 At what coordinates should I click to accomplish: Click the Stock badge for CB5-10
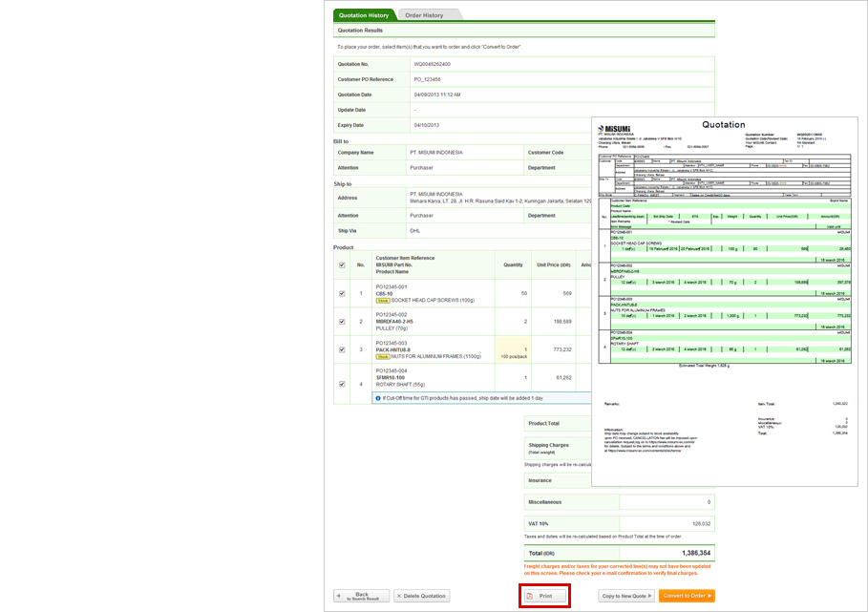[x=383, y=301]
